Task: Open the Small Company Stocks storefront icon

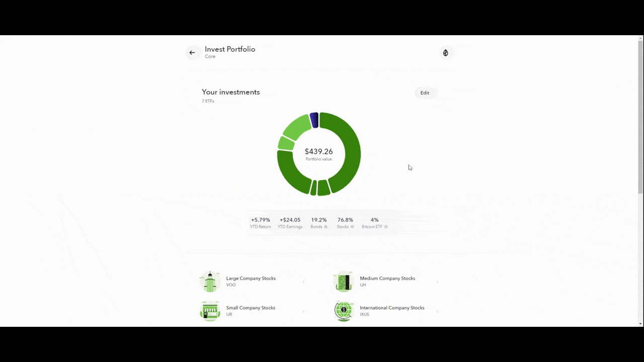Action: coord(210,311)
